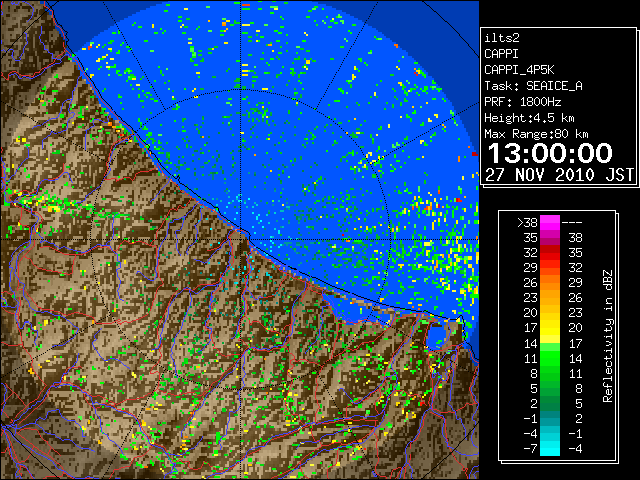Click the magenta '>38' color band
Image resolution: width=640 pixels, height=480 pixels.
(550, 223)
